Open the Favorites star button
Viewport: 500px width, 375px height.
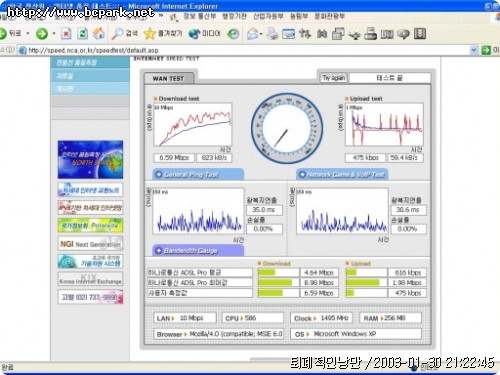163,33
